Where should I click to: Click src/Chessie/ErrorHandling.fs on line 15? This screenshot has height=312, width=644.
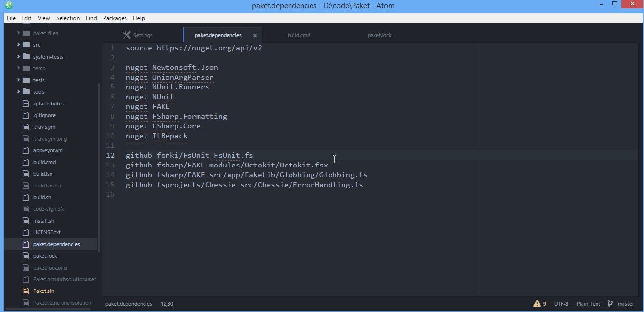point(301,185)
